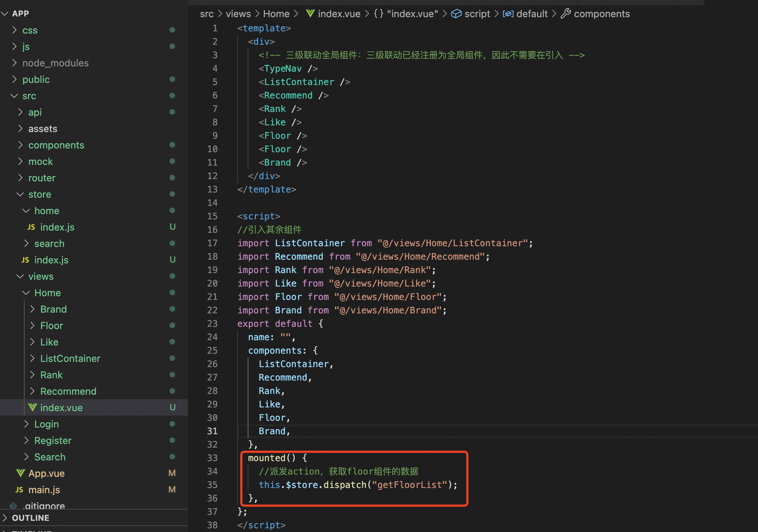Click the modified status dot for the router folder
758x532 pixels.
pyautogui.click(x=172, y=178)
